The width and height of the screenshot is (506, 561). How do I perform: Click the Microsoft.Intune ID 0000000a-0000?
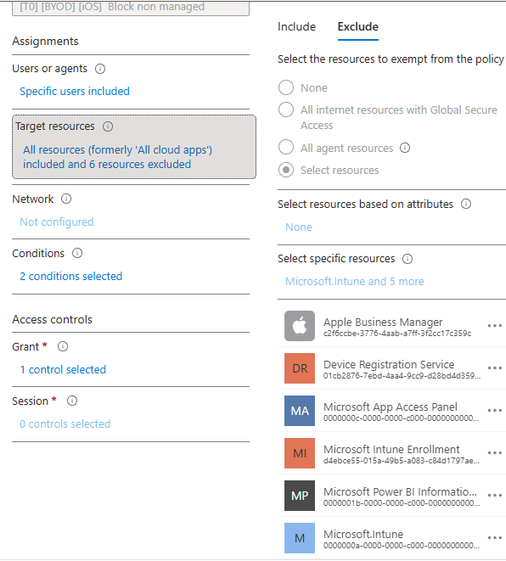[x=402, y=546]
